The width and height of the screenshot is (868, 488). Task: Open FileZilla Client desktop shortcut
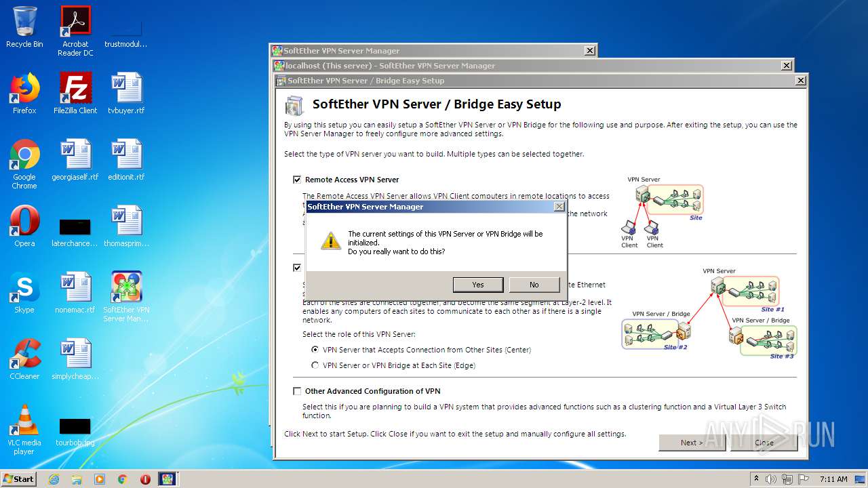(x=75, y=94)
